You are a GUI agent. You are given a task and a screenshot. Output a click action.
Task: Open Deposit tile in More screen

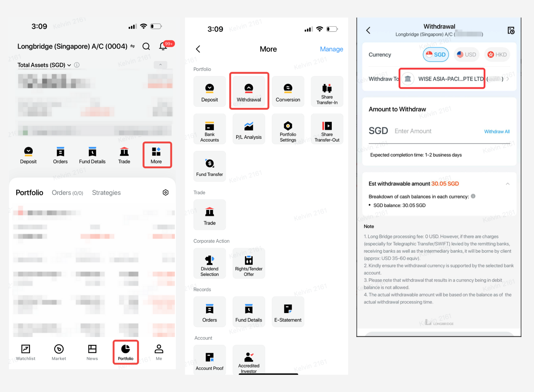point(209,91)
